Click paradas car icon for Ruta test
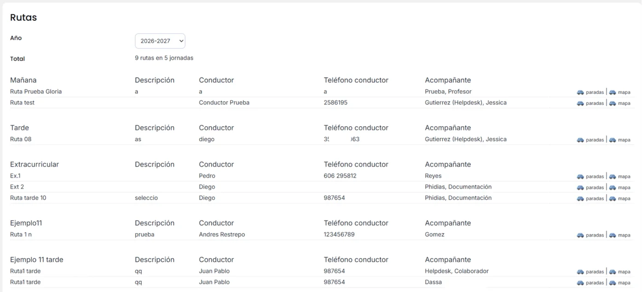 (x=580, y=103)
